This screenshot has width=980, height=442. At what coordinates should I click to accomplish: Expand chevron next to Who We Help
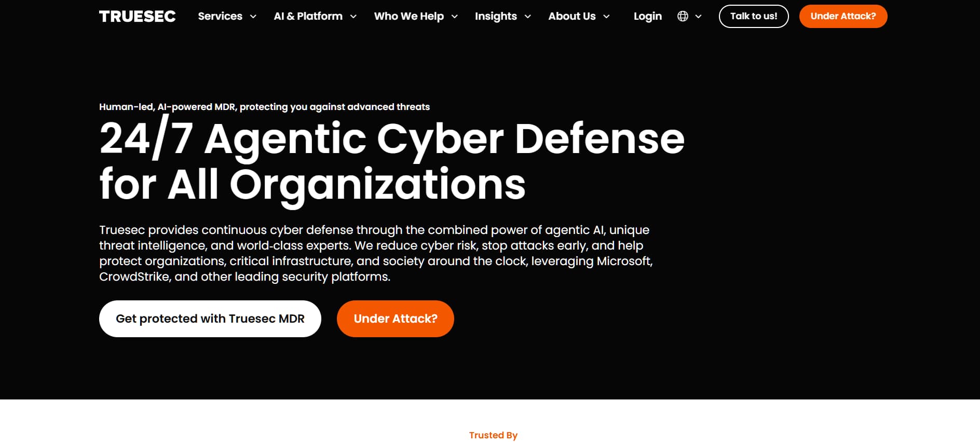[x=455, y=17]
